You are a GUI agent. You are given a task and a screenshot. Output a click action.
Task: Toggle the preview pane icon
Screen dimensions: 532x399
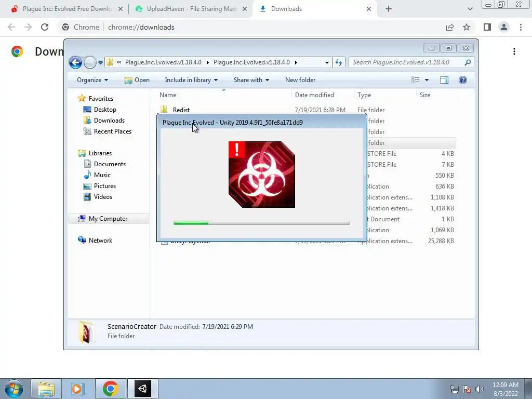(444, 80)
